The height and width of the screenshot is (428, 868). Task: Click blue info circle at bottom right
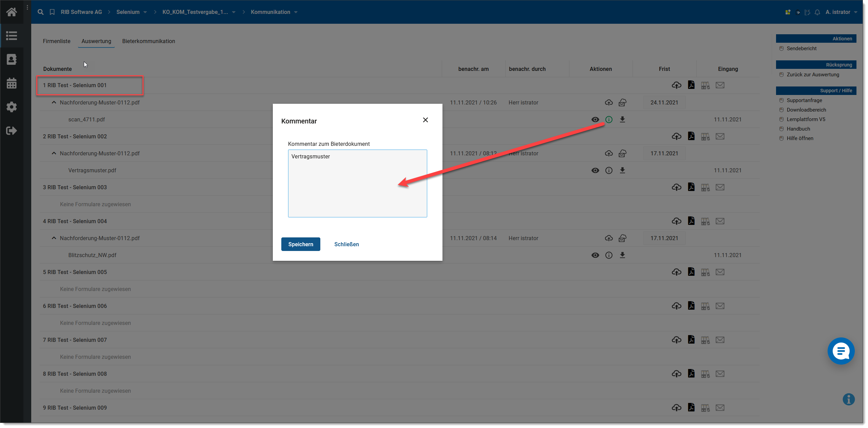click(x=848, y=399)
